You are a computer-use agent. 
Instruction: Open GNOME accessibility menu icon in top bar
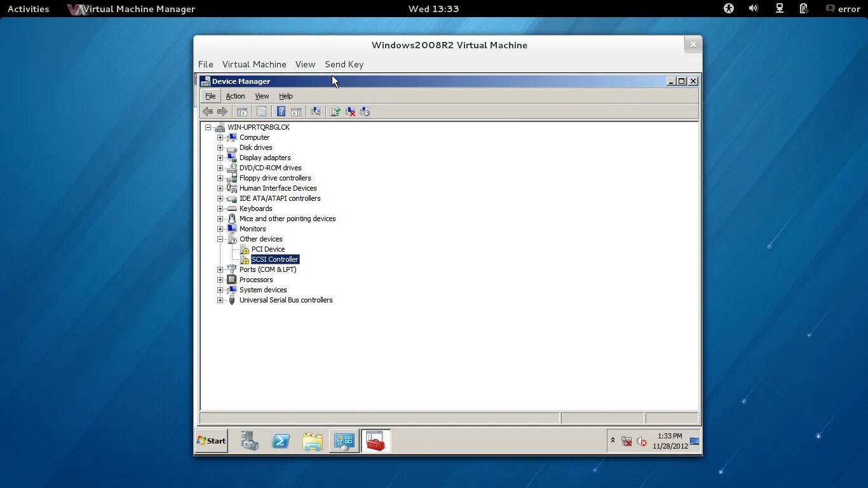point(729,8)
